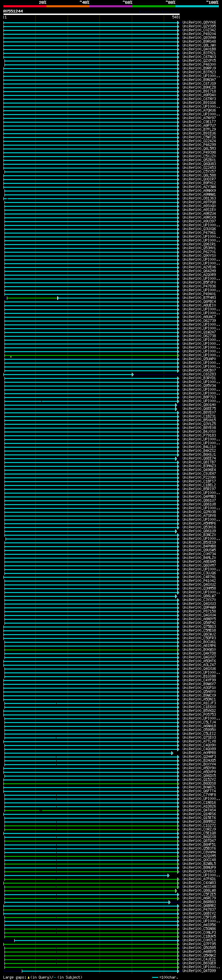The image size is (222, 980).
Task: Click the red 20% identity legend segment
Action: click(25, 6)
